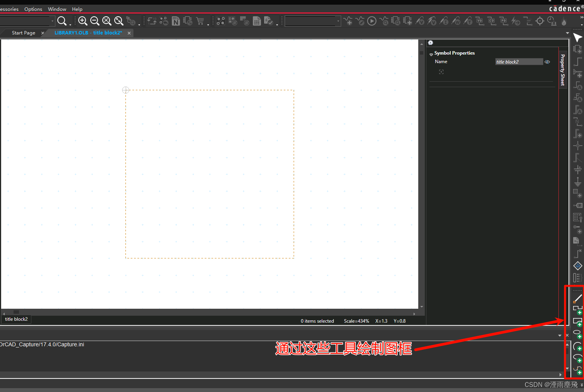This screenshot has height=392, width=584.
Task: Toggle visibility eye for Name property
Action: [x=547, y=62]
